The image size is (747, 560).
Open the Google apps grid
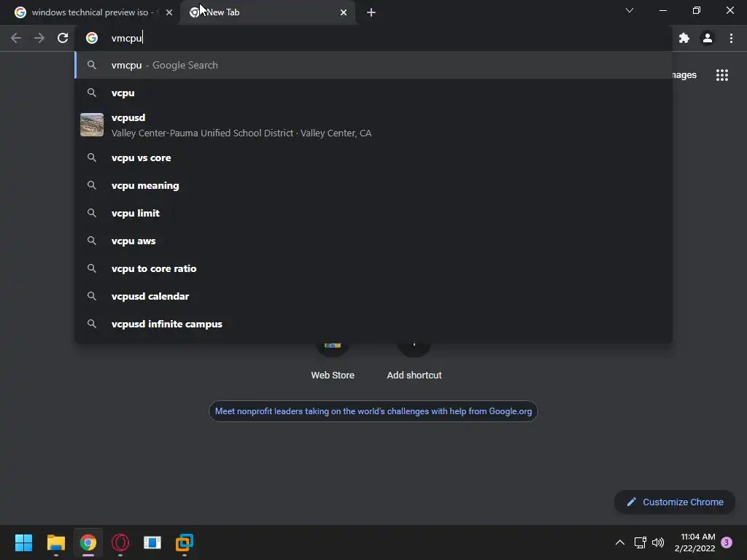[721, 75]
